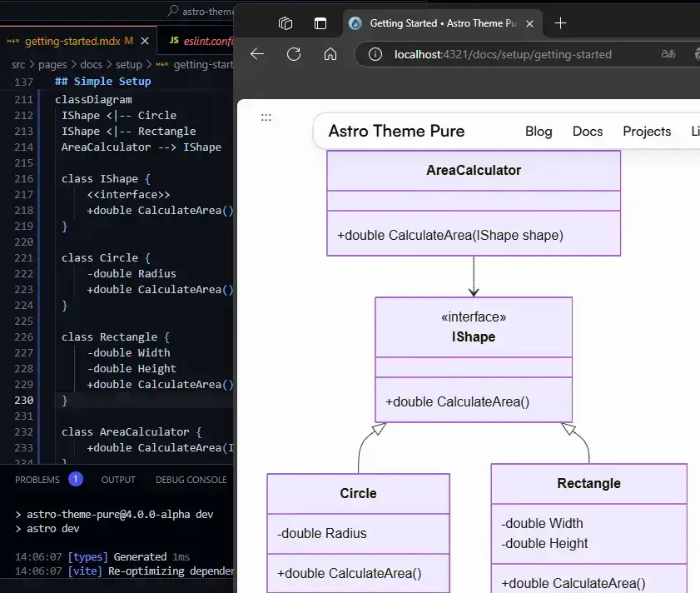Image resolution: width=700 pixels, height=593 pixels.
Task: Click line number 211 in gutter
Action: point(23,100)
